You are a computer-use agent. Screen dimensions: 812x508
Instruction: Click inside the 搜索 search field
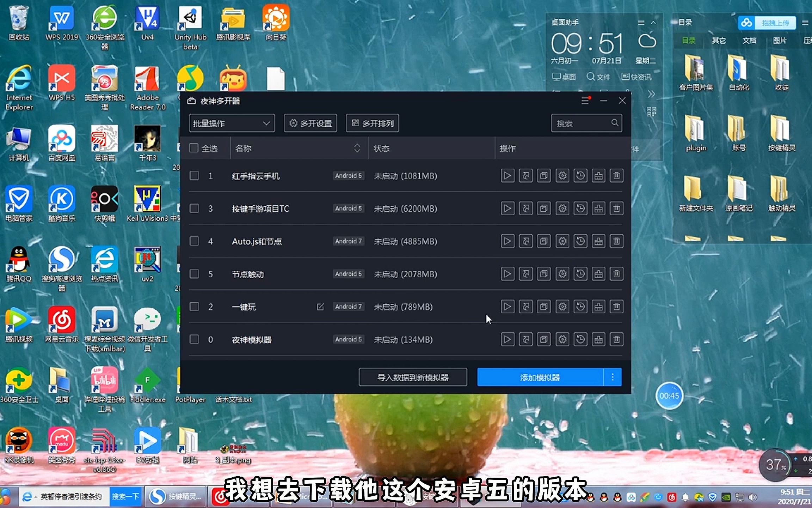click(x=582, y=123)
